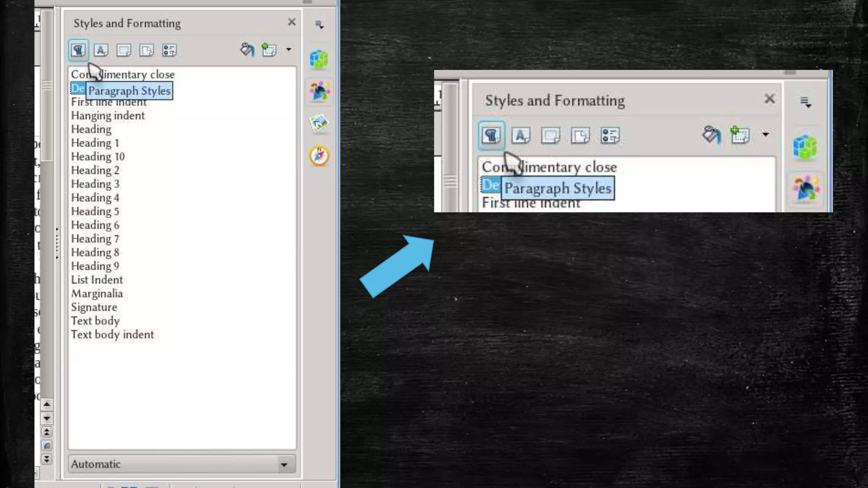
Task: Expand arrow beside New Style icon, main panel
Action: point(289,50)
